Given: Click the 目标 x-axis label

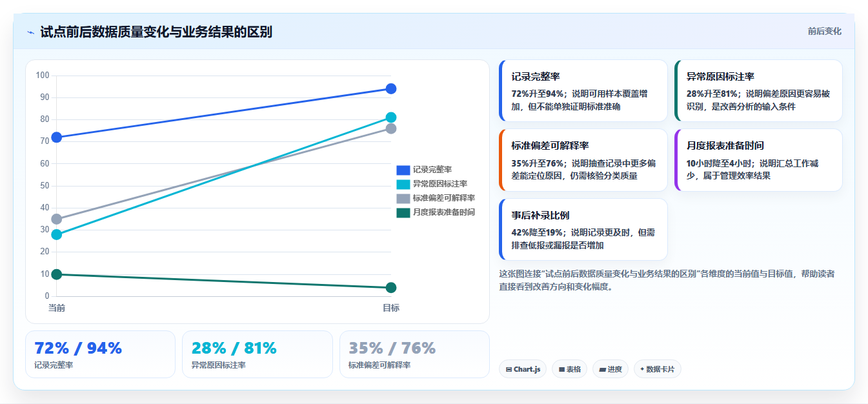Looking at the screenshot, I should coord(391,308).
